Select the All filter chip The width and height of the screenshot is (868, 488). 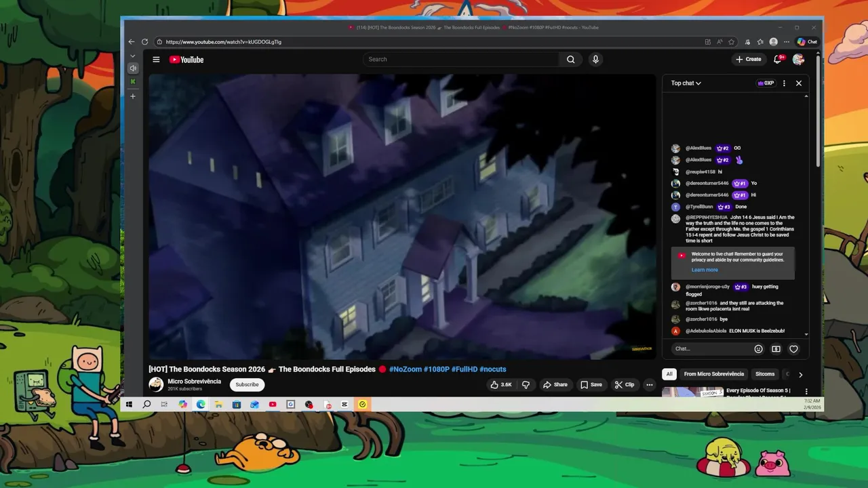tap(669, 374)
